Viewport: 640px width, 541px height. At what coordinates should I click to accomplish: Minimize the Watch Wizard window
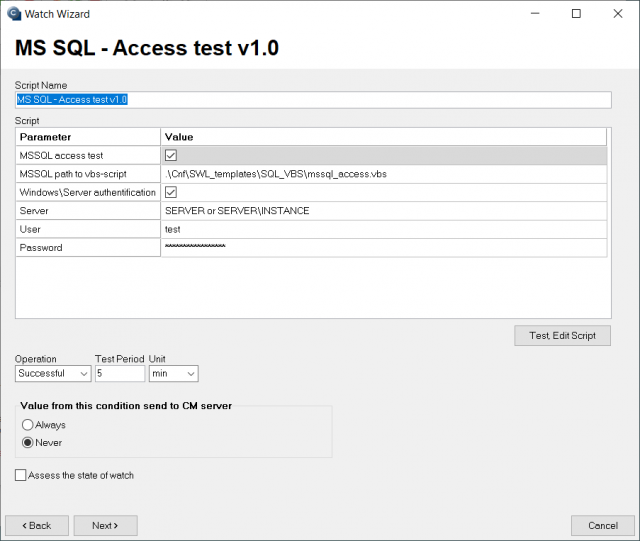pyautogui.click(x=535, y=14)
